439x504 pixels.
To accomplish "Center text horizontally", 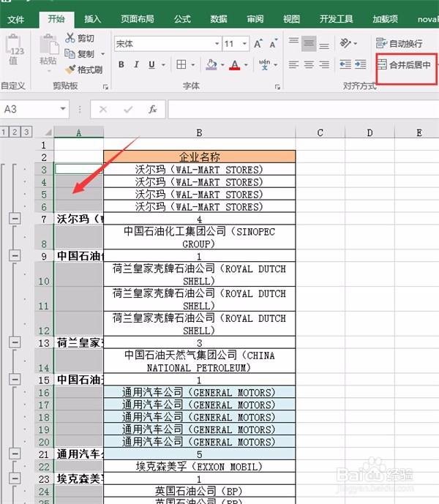I will point(309,64).
